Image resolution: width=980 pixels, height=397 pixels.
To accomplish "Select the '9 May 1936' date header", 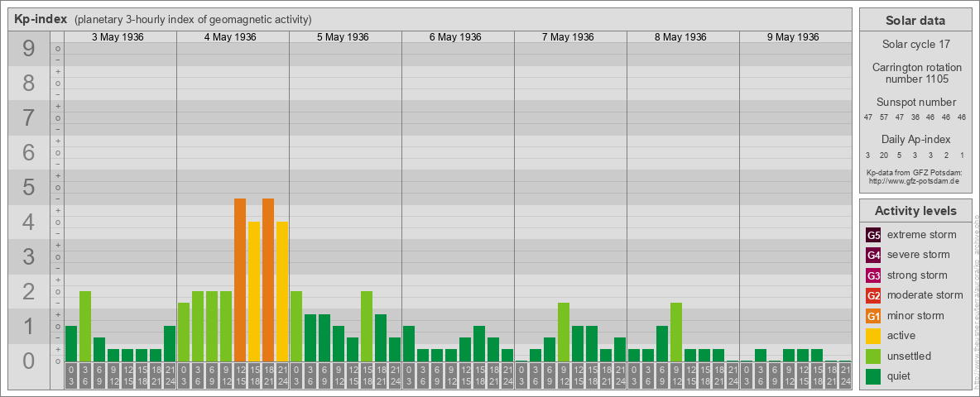I will point(792,37).
